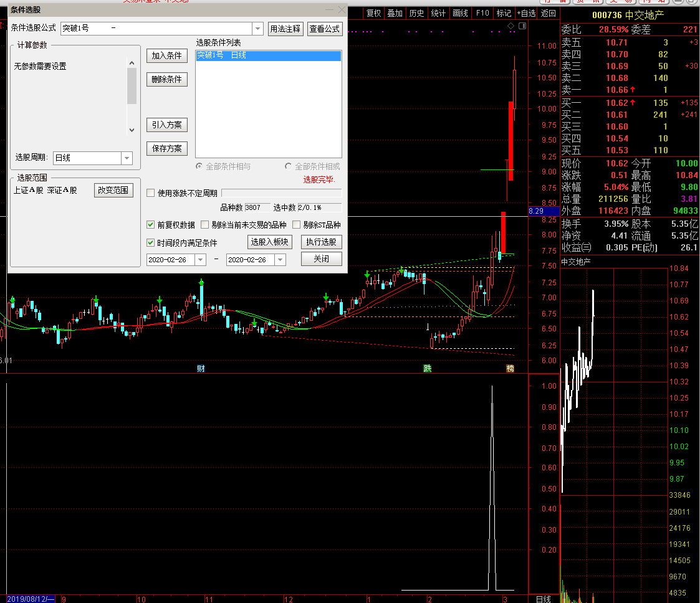Click the 改变范围 button

[113, 190]
